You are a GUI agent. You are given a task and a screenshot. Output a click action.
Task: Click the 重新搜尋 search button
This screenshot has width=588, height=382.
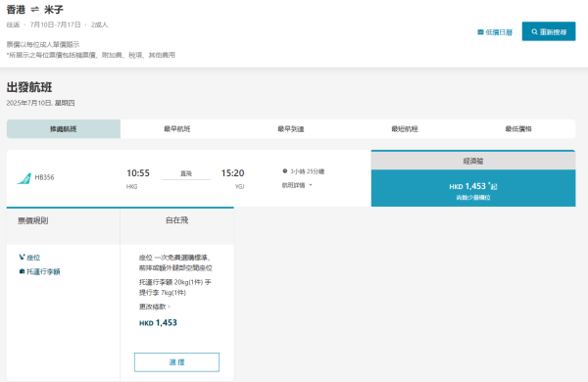point(549,31)
